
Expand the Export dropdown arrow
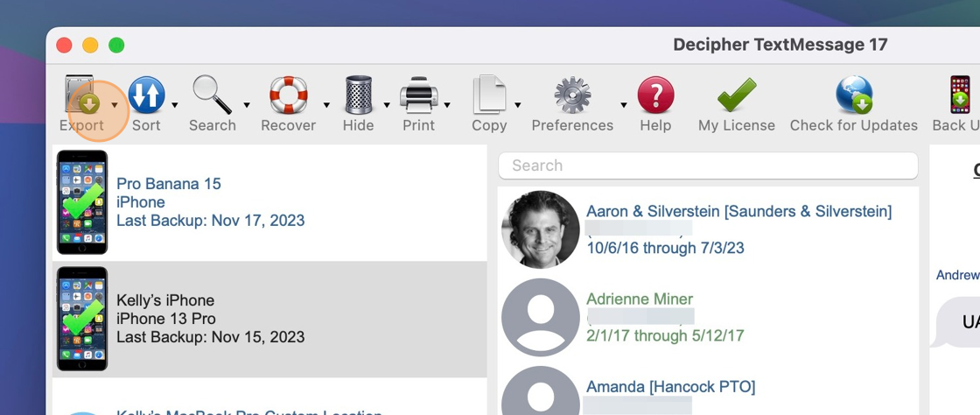click(x=115, y=105)
